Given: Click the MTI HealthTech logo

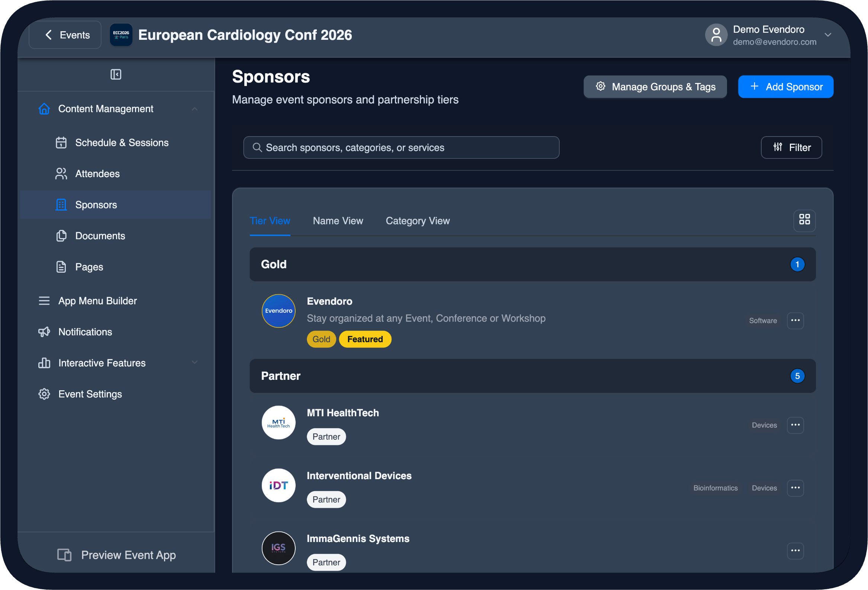Looking at the screenshot, I should click(278, 423).
